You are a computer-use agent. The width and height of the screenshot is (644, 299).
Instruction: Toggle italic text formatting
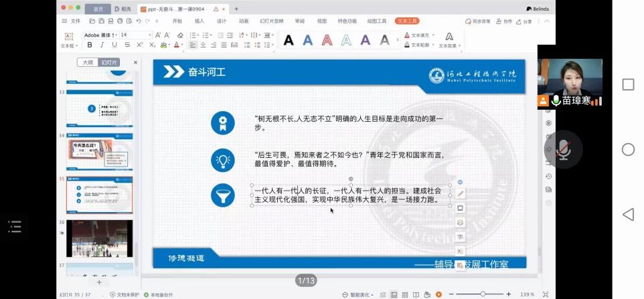[102, 45]
